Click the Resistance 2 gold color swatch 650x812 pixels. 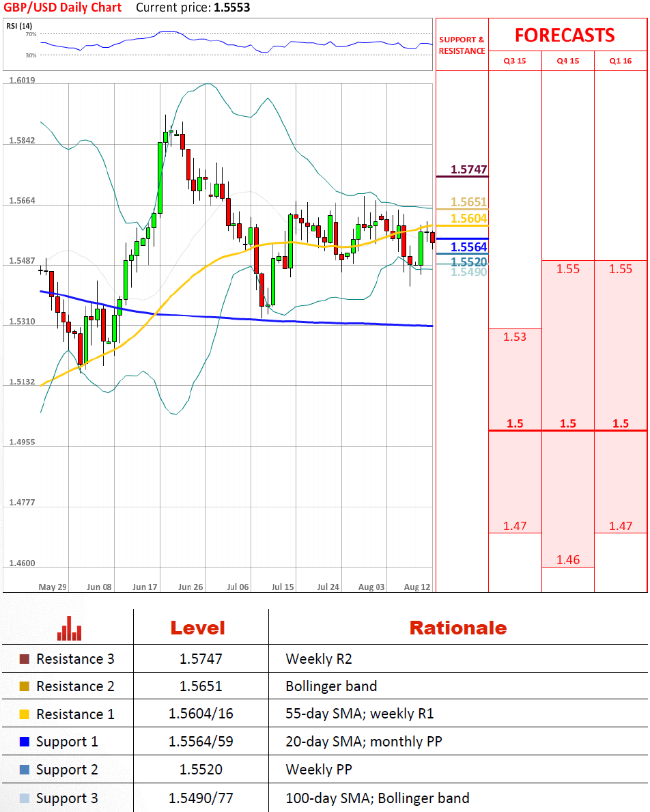(25, 687)
